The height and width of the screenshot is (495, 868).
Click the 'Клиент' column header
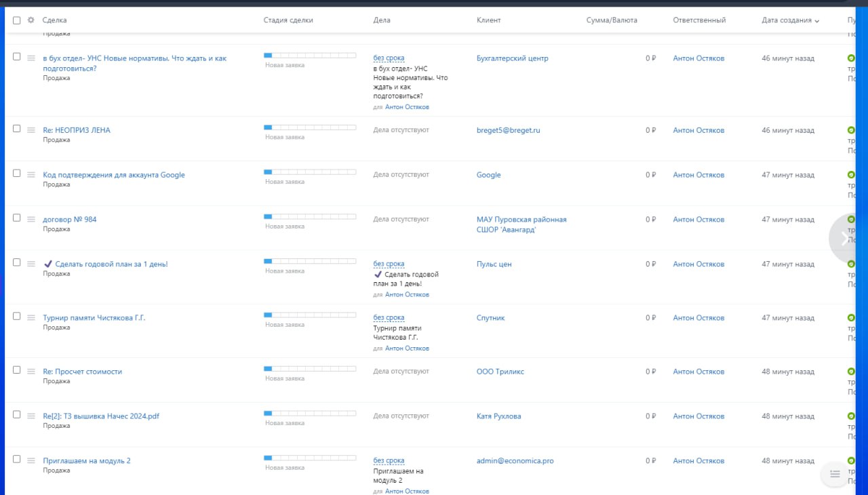[488, 20]
